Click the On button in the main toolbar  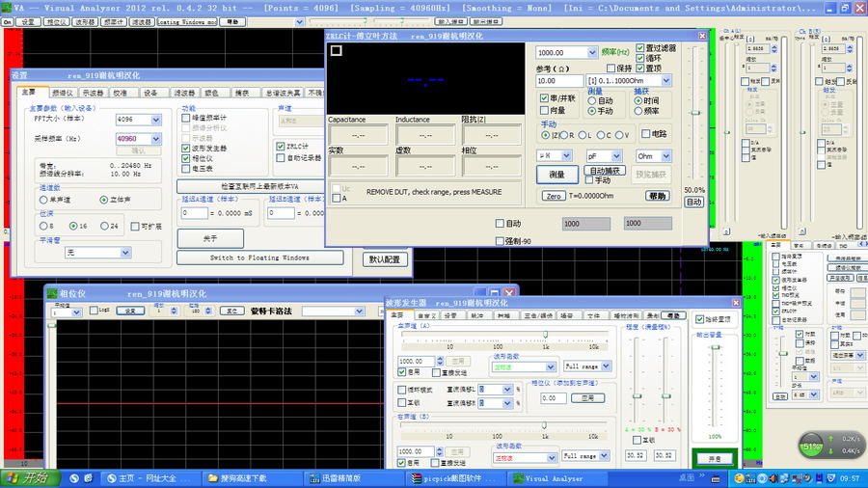coord(7,20)
